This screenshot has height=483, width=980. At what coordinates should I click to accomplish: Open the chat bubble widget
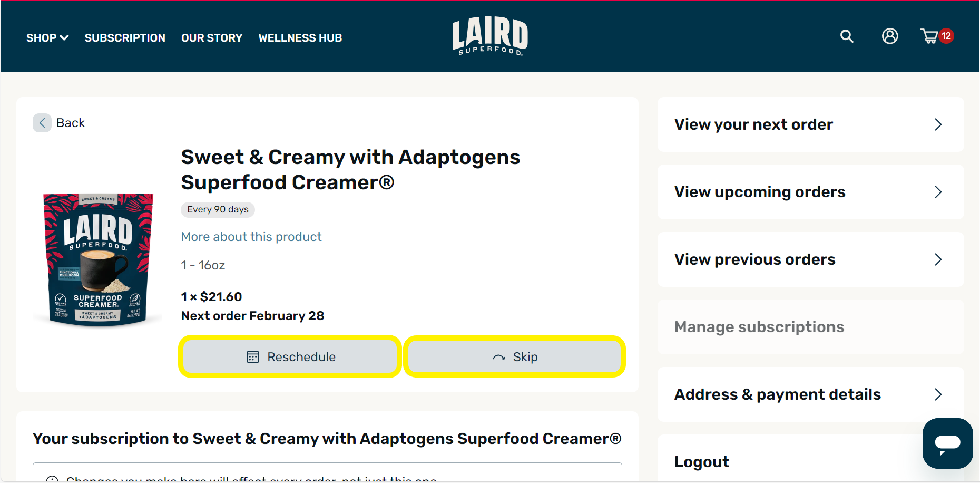pyautogui.click(x=947, y=443)
